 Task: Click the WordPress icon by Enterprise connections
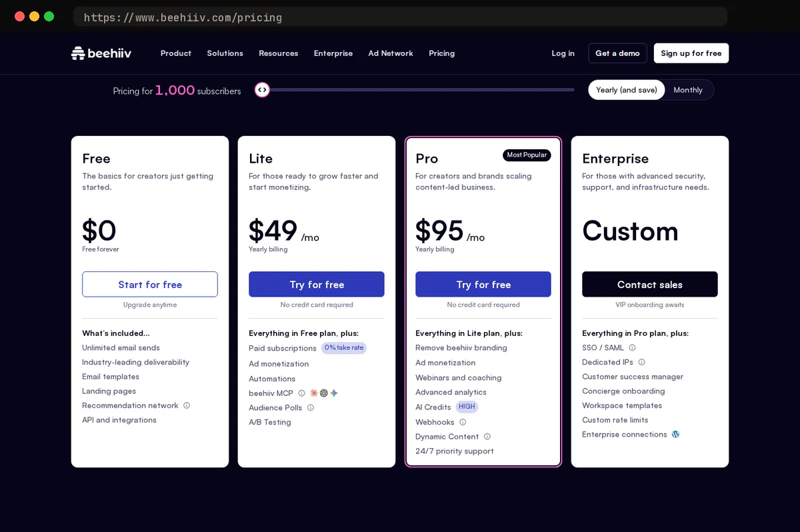(675, 434)
